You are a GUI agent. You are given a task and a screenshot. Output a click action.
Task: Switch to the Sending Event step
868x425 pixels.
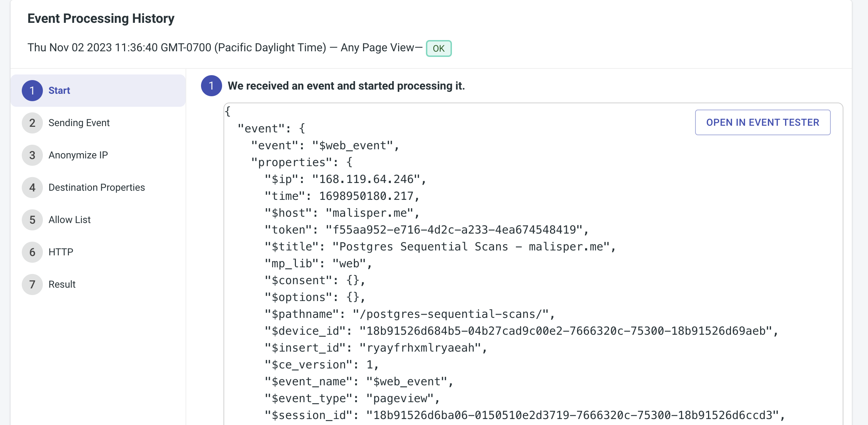[79, 123]
